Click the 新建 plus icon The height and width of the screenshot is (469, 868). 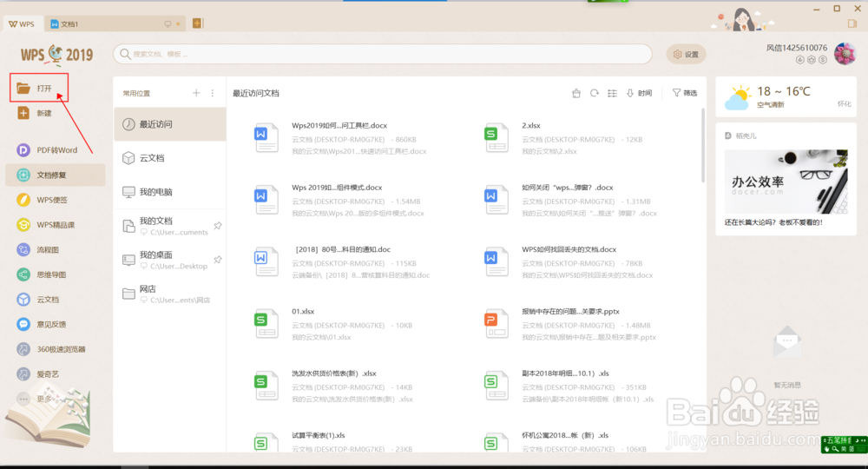tap(23, 113)
